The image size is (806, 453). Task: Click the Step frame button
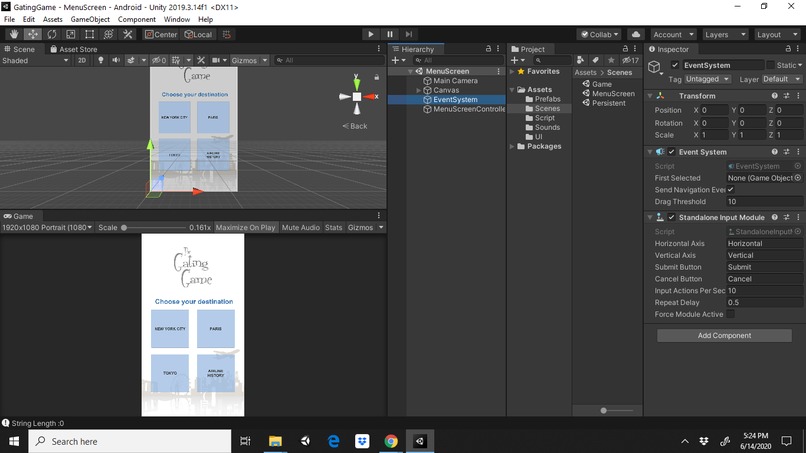409,34
